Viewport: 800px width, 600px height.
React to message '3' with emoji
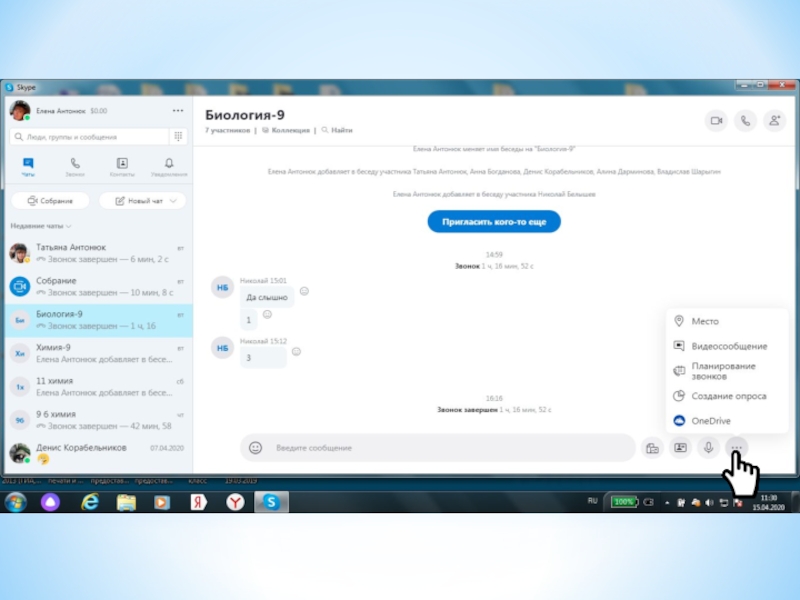[x=296, y=352]
